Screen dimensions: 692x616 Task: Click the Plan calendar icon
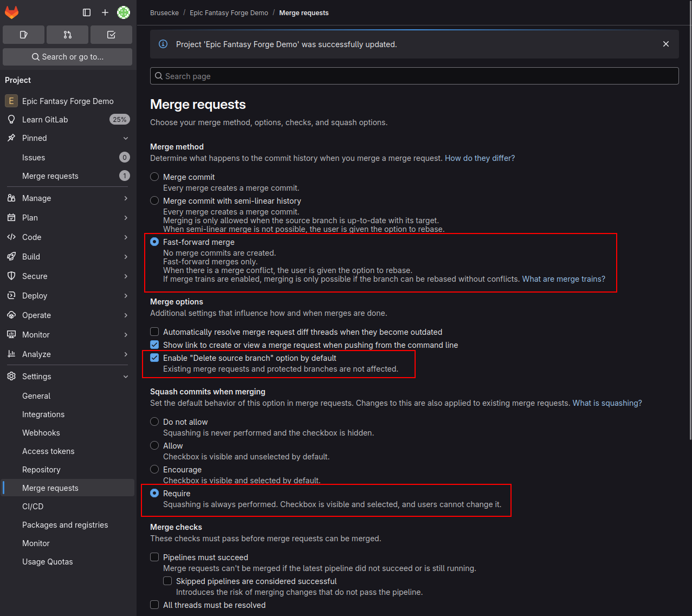11,217
